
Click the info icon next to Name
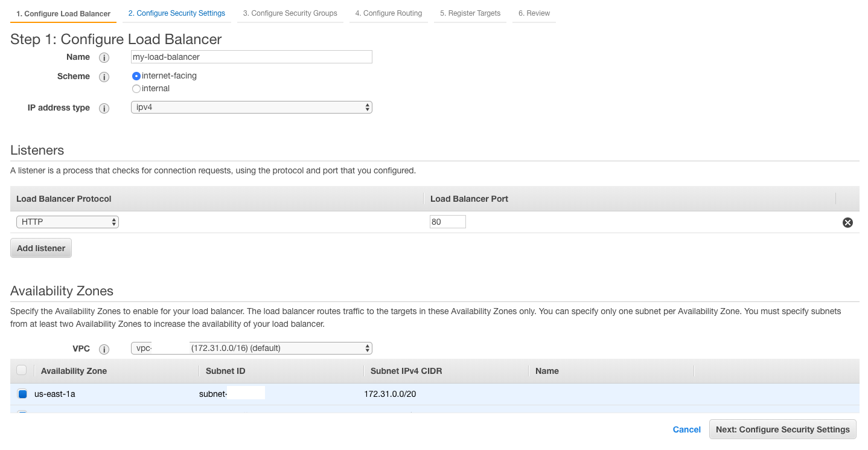[104, 57]
